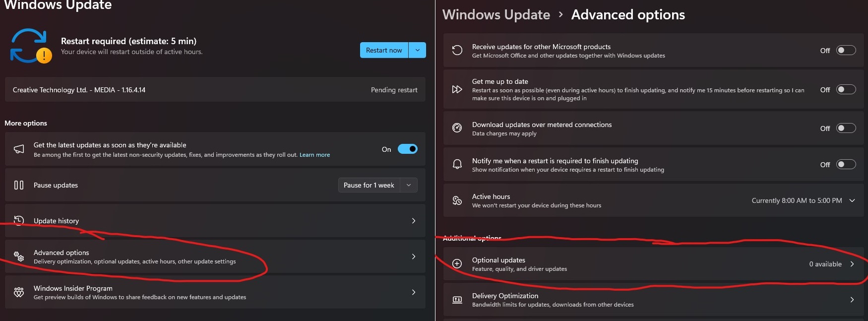Click the Delivery Optimization icon
Screen dimensions: 868x321
[x=457, y=300]
